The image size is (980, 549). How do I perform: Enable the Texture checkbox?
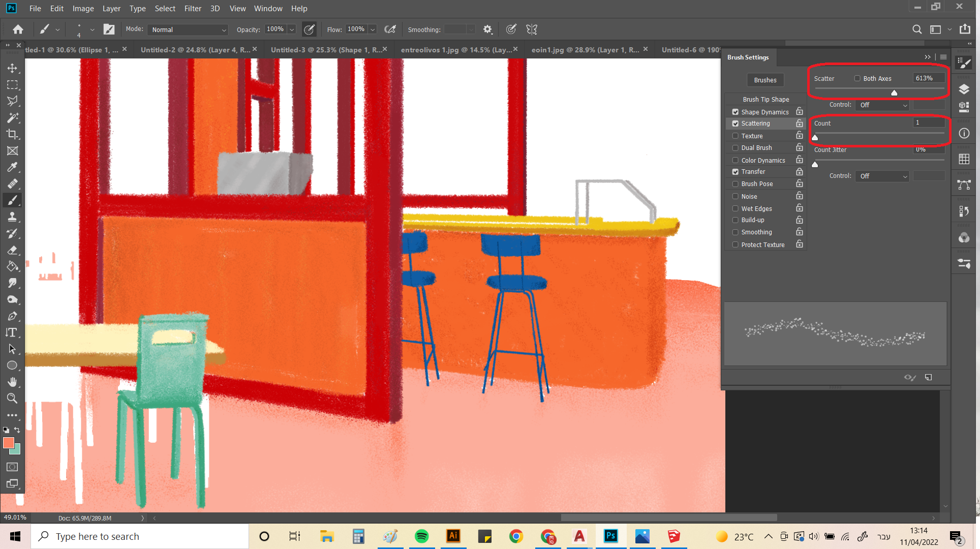coord(735,136)
